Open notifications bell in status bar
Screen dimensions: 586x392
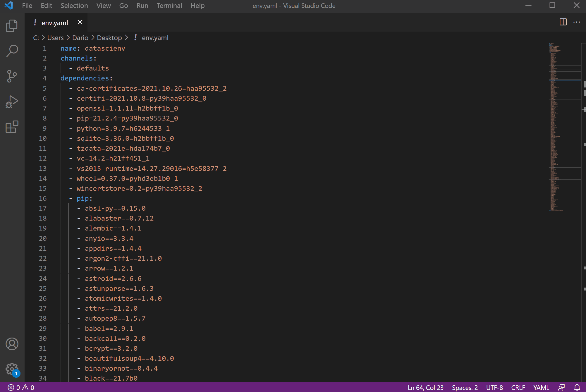[x=577, y=387]
